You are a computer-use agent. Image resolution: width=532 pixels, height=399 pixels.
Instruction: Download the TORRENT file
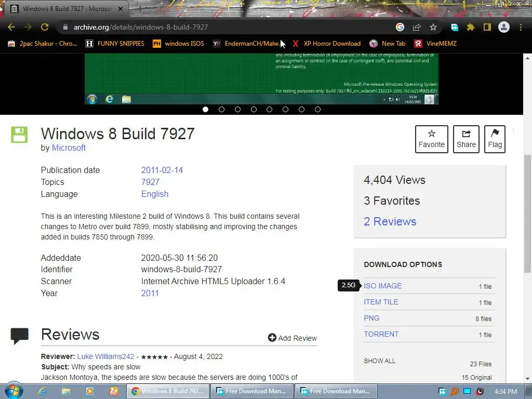coord(381,334)
